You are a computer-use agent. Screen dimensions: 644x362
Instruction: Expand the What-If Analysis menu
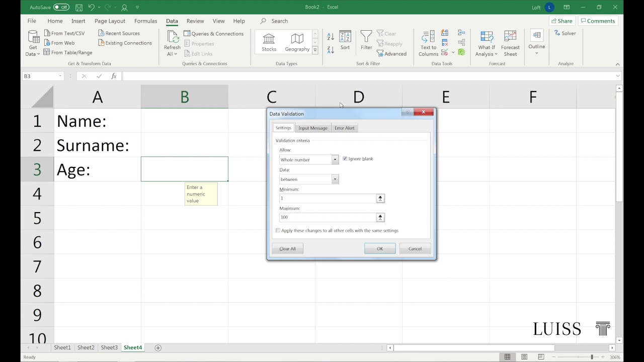(x=487, y=43)
